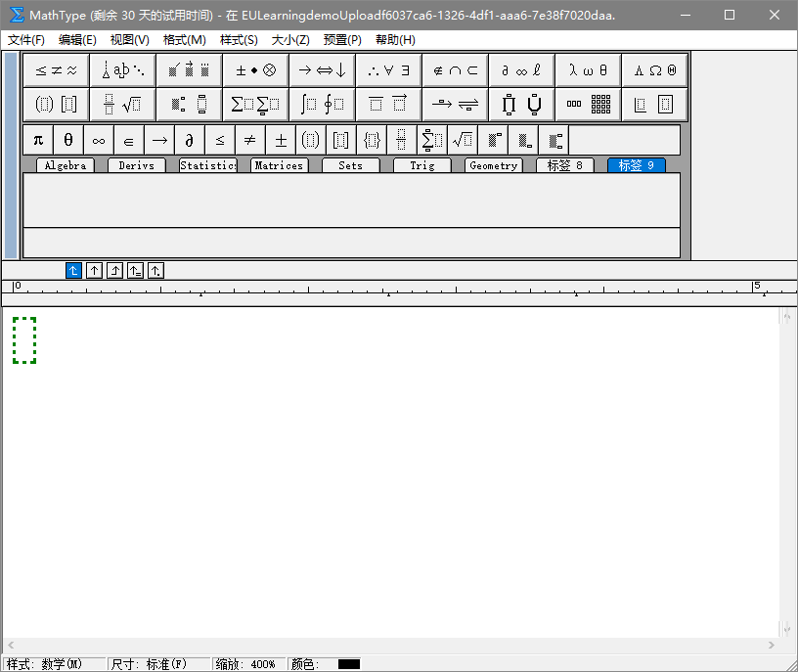Open the 预置(P) menu

coord(342,40)
